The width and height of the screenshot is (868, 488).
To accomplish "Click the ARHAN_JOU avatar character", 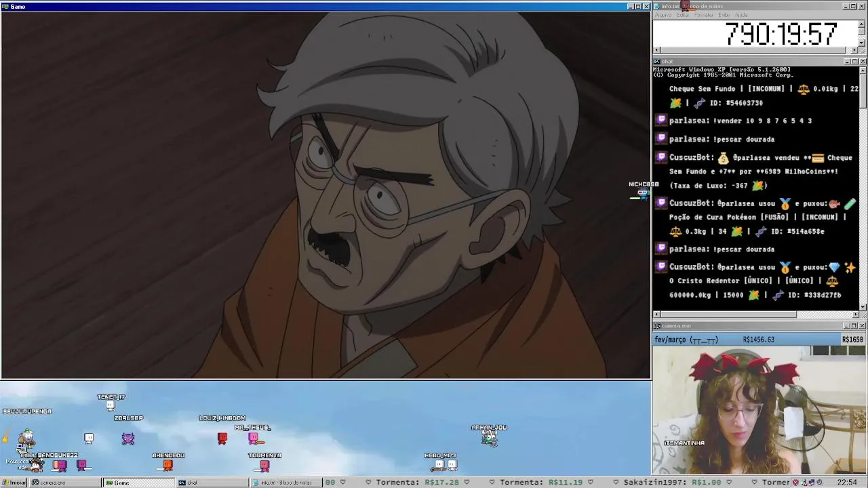I will 489,439.
